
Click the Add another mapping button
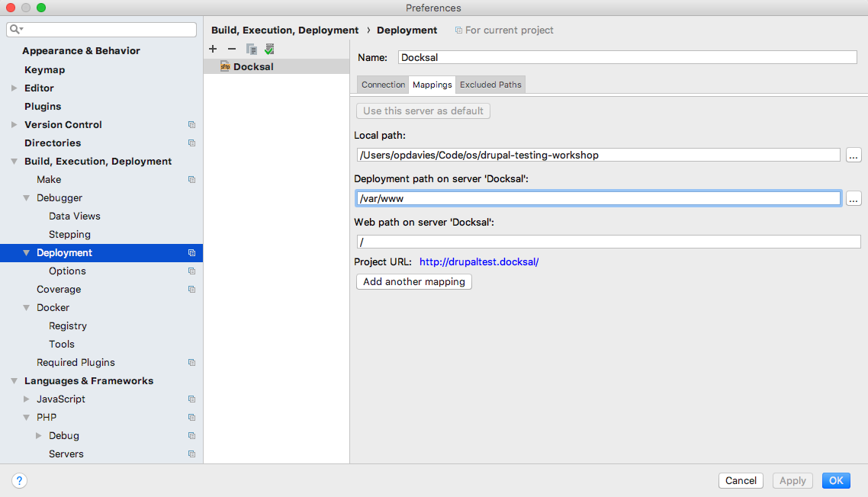(x=414, y=281)
